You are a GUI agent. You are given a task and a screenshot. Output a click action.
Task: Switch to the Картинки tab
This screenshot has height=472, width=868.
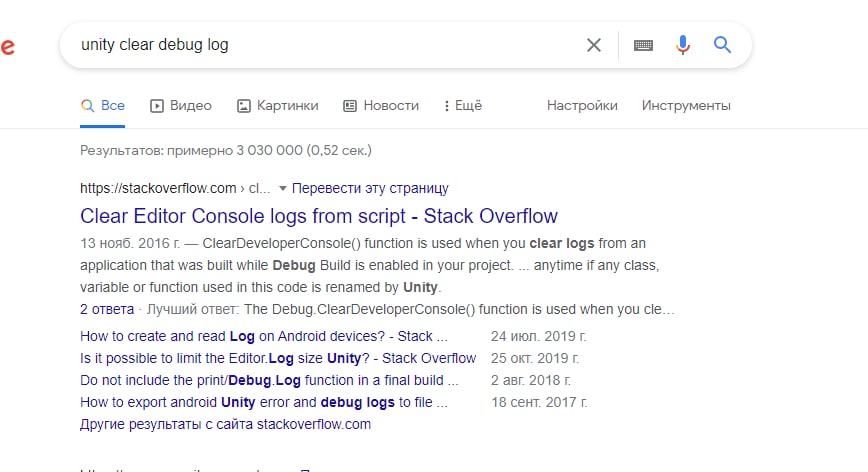277,106
